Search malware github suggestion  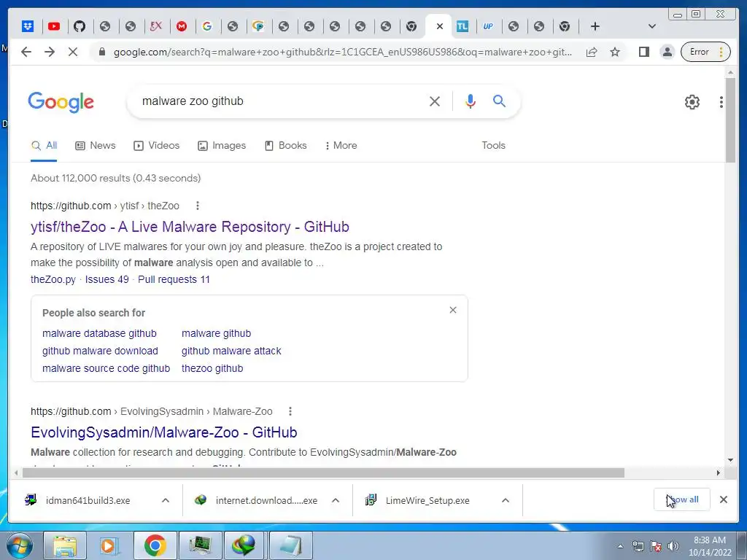click(x=216, y=333)
